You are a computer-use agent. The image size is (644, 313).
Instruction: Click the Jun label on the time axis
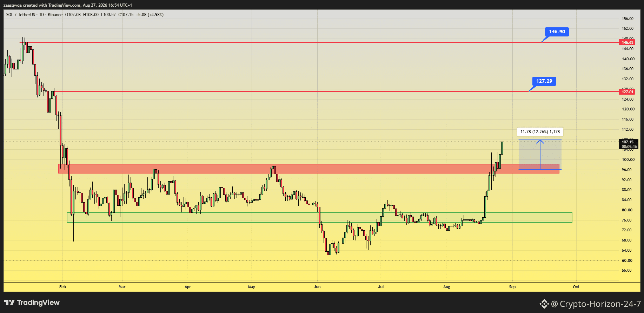(x=317, y=287)
